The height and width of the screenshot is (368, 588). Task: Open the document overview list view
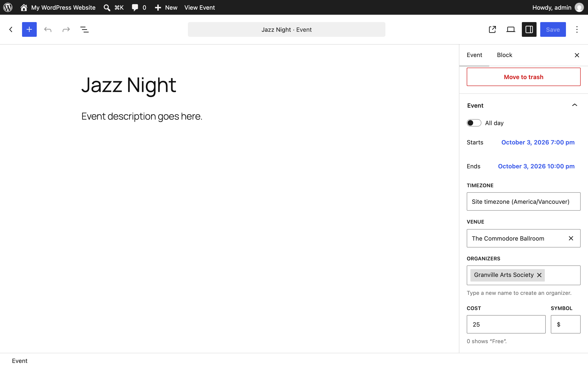tap(84, 29)
